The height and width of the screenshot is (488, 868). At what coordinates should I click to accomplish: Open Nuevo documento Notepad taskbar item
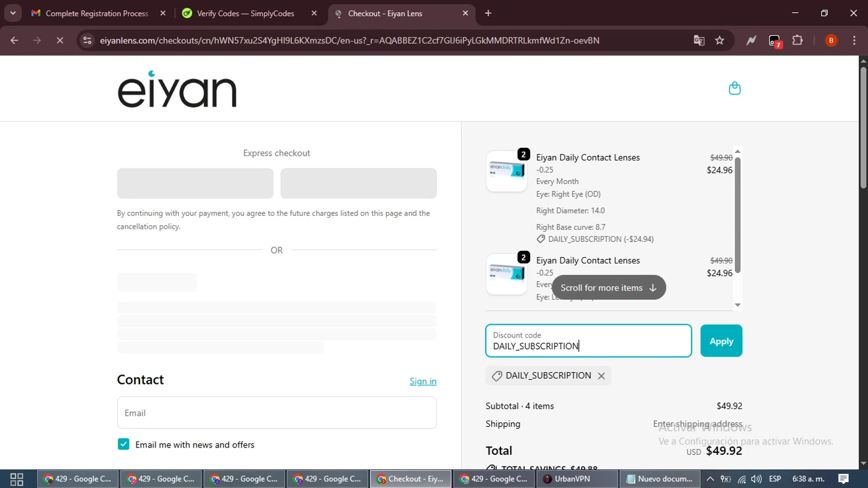(660, 479)
